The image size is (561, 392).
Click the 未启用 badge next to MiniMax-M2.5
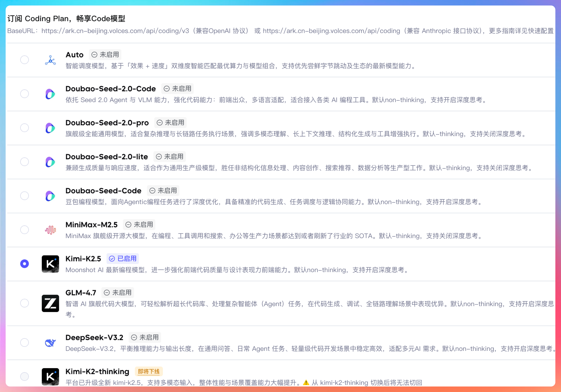(139, 225)
